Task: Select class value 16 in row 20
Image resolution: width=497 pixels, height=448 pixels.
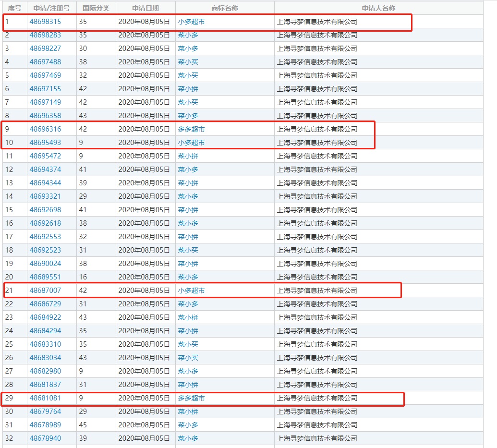Action: point(83,277)
